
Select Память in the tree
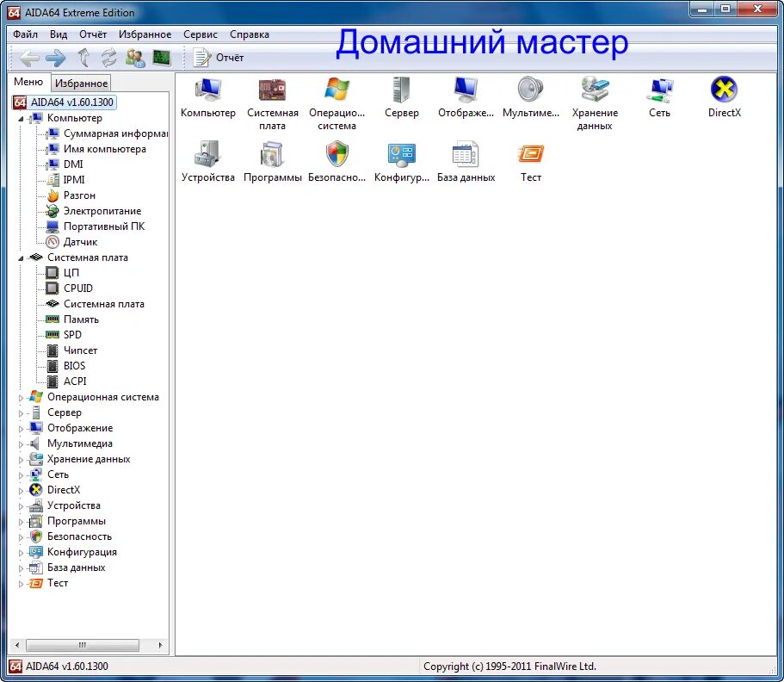click(x=81, y=319)
